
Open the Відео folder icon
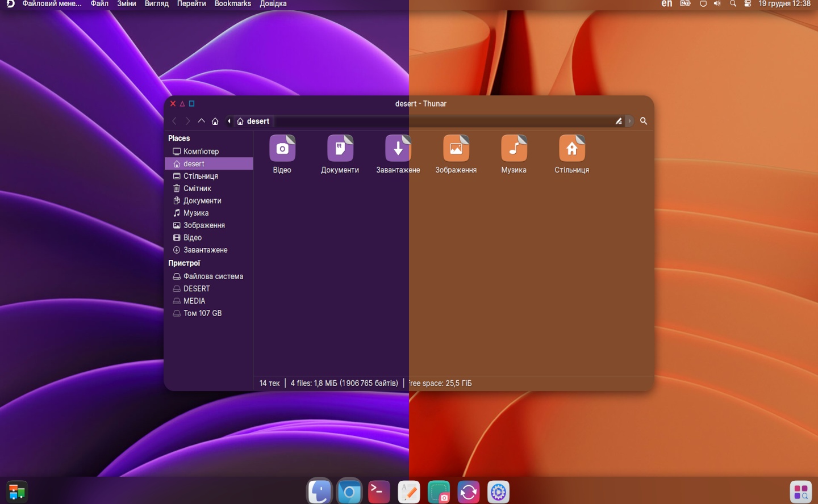tap(282, 149)
